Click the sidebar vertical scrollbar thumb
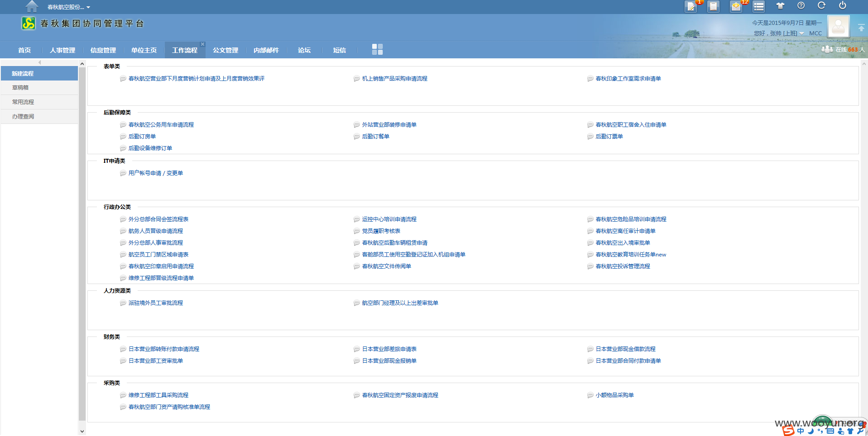This screenshot has height=436, width=868. pyautogui.click(x=82, y=244)
